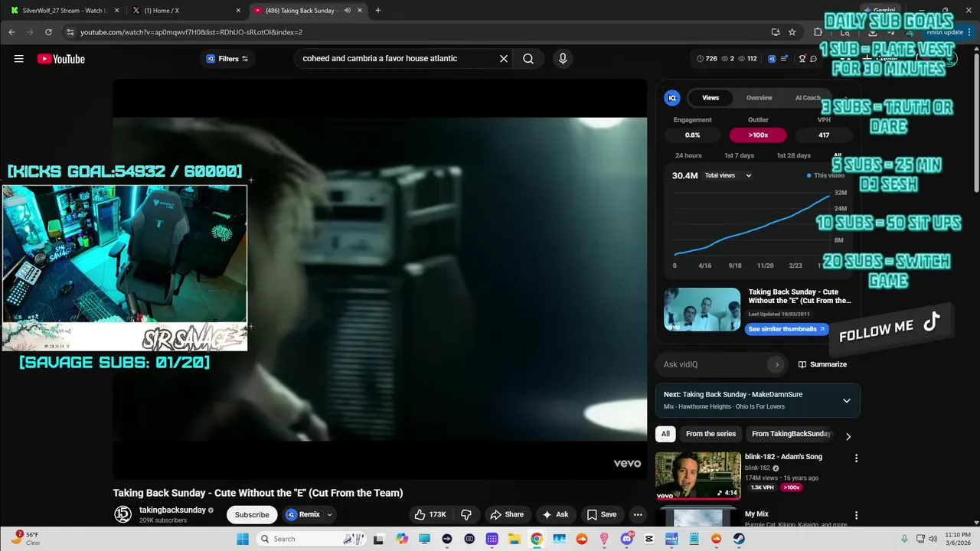
Task: Switch to the vidIQ Overview tab
Action: [759, 98]
